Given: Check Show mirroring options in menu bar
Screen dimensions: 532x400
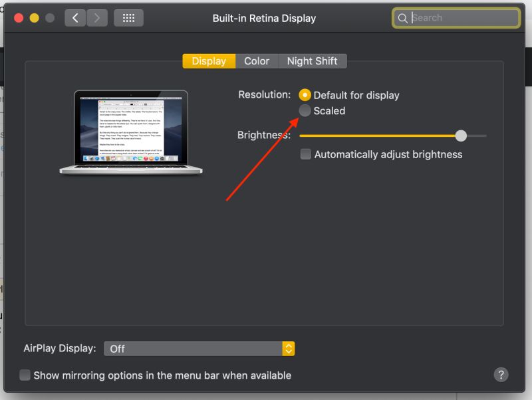Looking at the screenshot, I should [25, 375].
